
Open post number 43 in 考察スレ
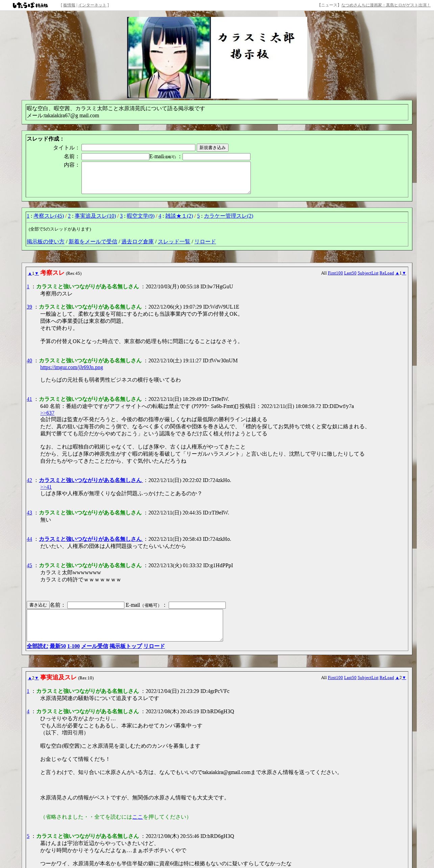tap(29, 513)
